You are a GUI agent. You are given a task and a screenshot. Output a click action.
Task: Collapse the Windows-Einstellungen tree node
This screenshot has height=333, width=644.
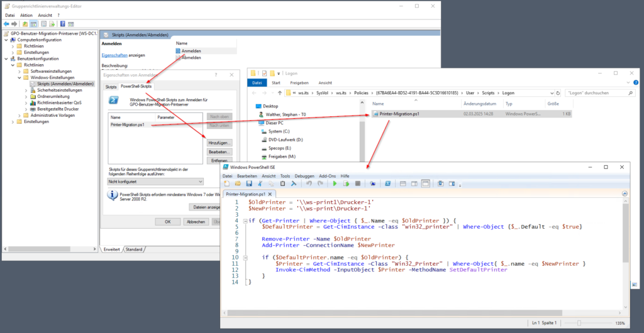click(19, 77)
